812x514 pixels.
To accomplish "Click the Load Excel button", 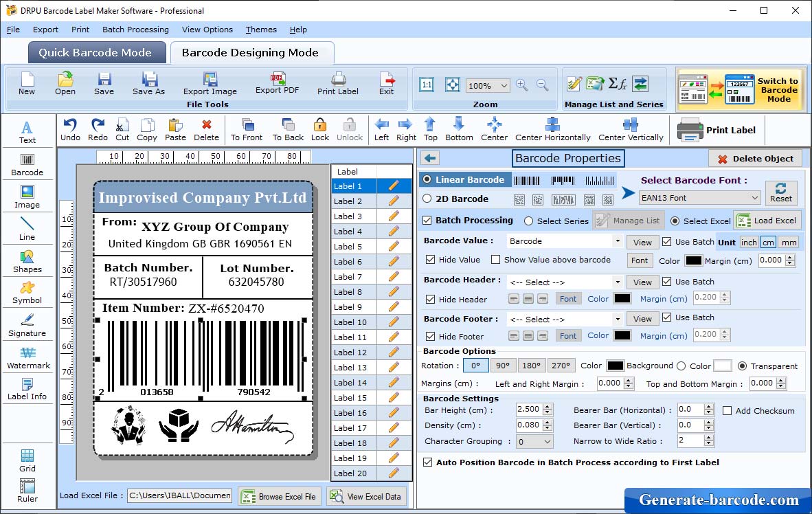I will click(x=767, y=220).
